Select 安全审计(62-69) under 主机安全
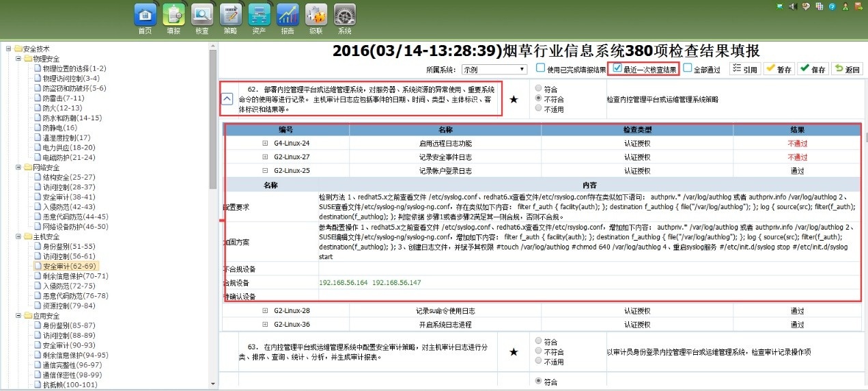 (69, 266)
